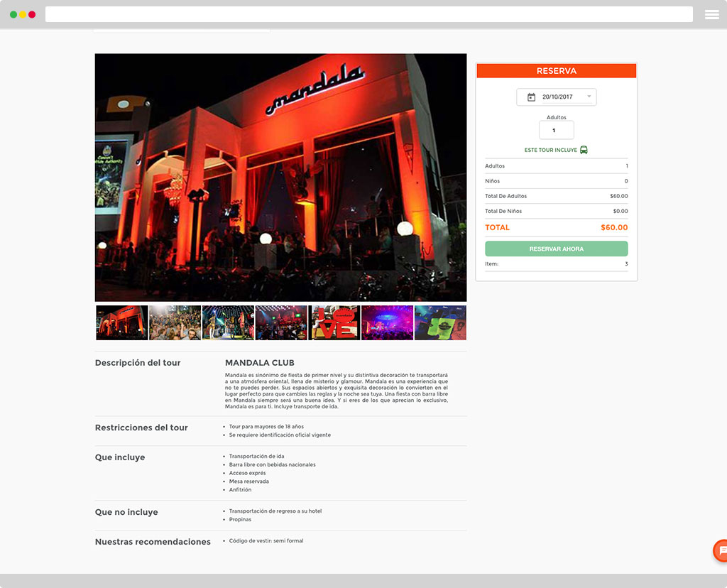Click 'Se requiere identificación oficial vigente'
This screenshot has height=588, width=727.
[x=280, y=435]
